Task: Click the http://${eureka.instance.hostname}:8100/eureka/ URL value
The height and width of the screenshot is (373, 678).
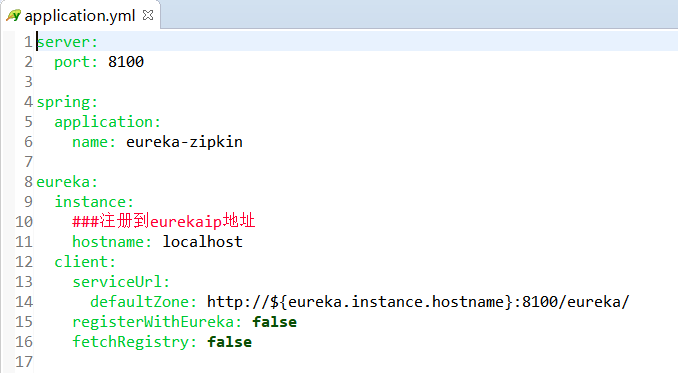Action: coord(418,302)
